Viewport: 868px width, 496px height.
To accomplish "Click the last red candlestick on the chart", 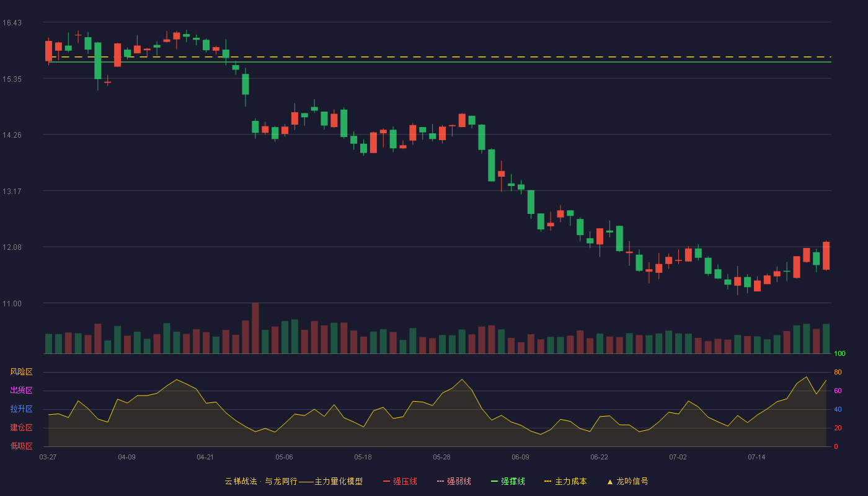I will [x=826, y=255].
